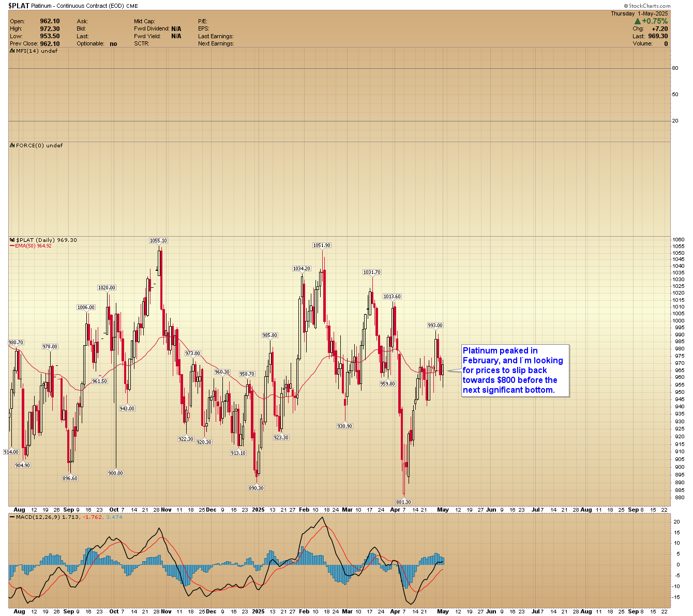Click the 959.80 price label
693x616 pixels.
tap(388, 384)
